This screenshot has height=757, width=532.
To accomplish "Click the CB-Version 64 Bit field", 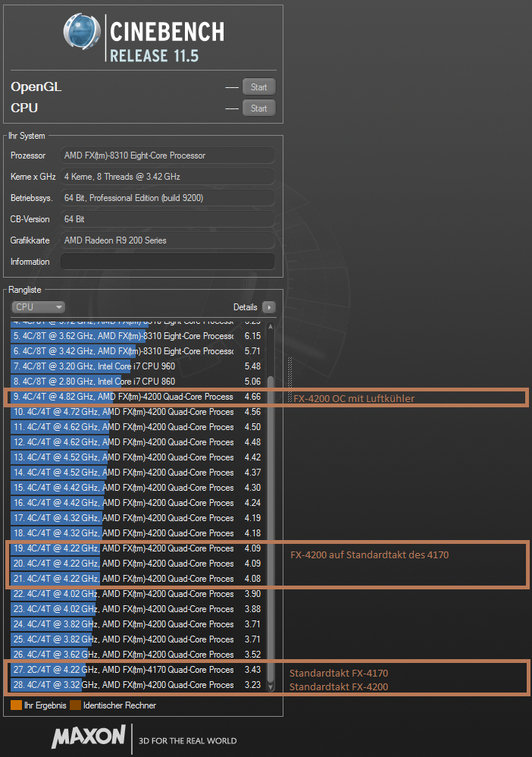I will [x=167, y=219].
